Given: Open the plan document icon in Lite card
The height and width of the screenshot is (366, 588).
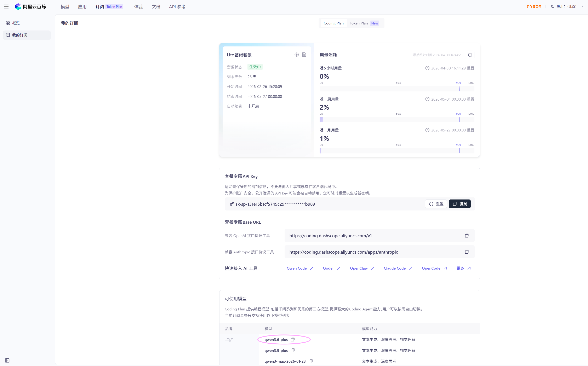Looking at the screenshot, I should 304,55.
